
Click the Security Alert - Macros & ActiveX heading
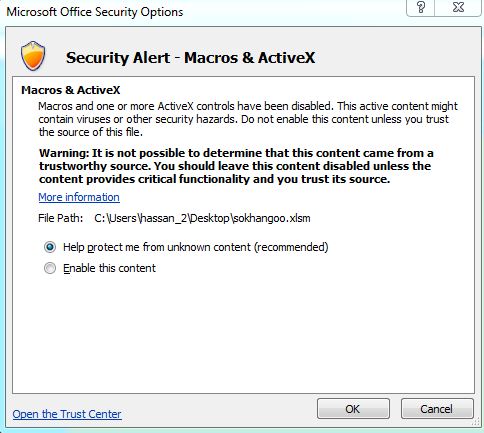(190, 57)
